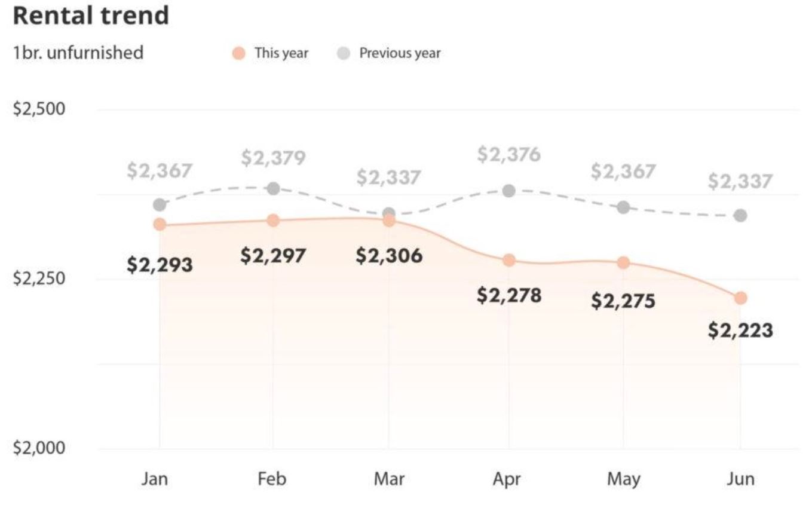
Task: Click the Rental trend heading
Action: click(91, 16)
